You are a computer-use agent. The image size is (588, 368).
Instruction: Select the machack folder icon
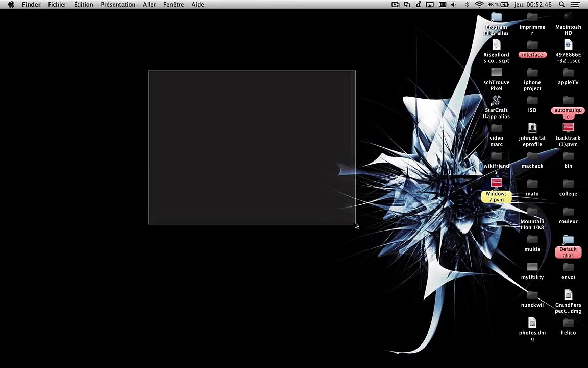click(532, 156)
